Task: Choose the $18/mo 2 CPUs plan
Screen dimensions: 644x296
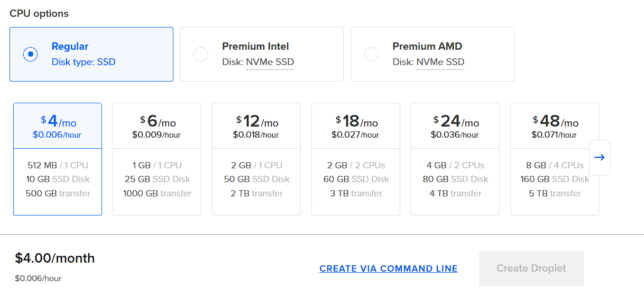Action: coord(356,159)
